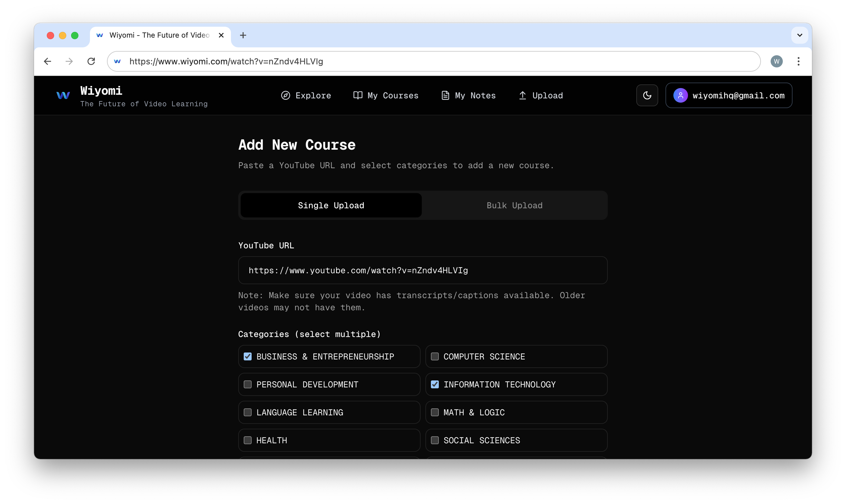Image resolution: width=846 pixels, height=504 pixels.
Task: Open the Explore page
Action: [306, 95]
